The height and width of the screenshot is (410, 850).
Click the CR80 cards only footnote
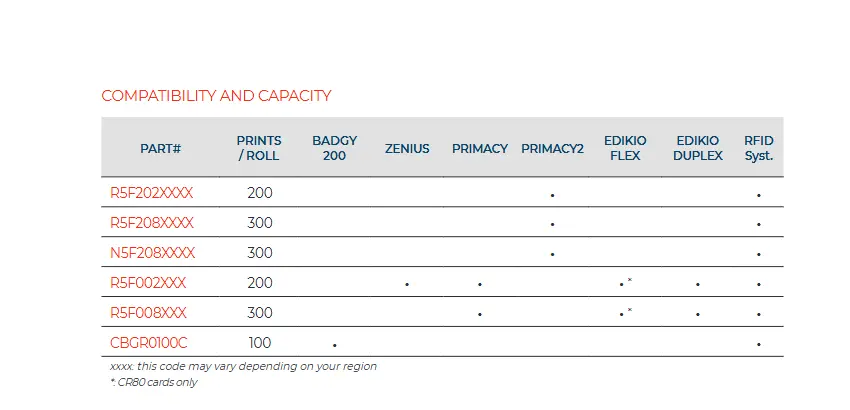[154, 382]
